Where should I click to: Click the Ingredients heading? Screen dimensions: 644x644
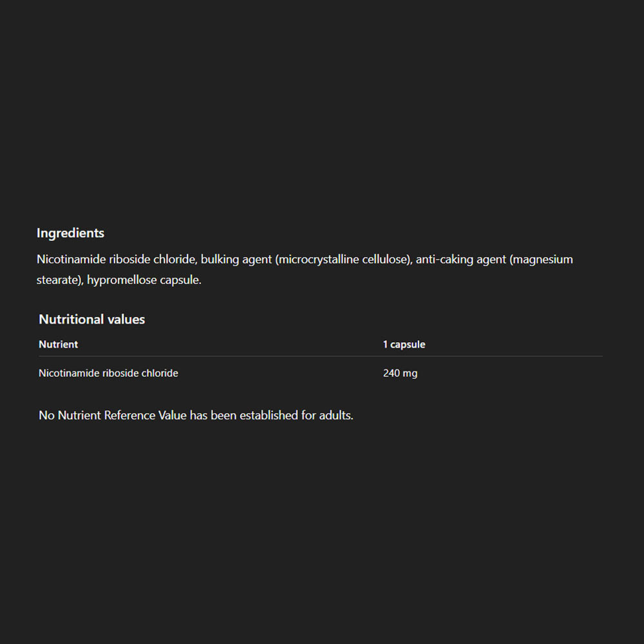coord(70,233)
